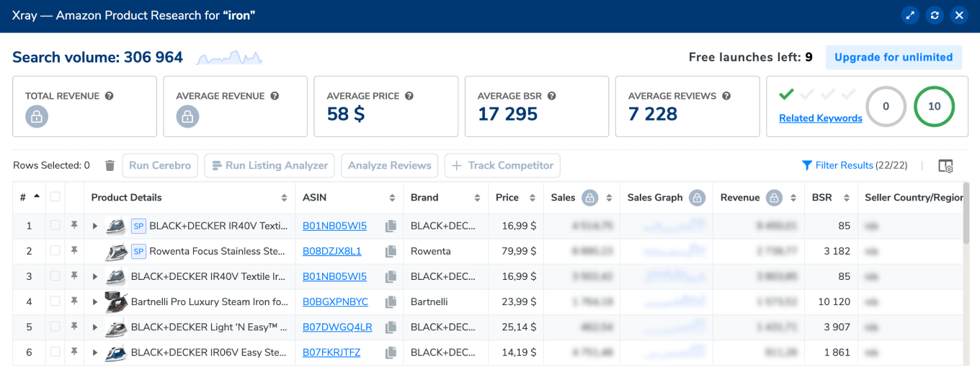Click the trash icon beside Rows Selected
This screenshot has width=980, height=378.
[110, 166]
